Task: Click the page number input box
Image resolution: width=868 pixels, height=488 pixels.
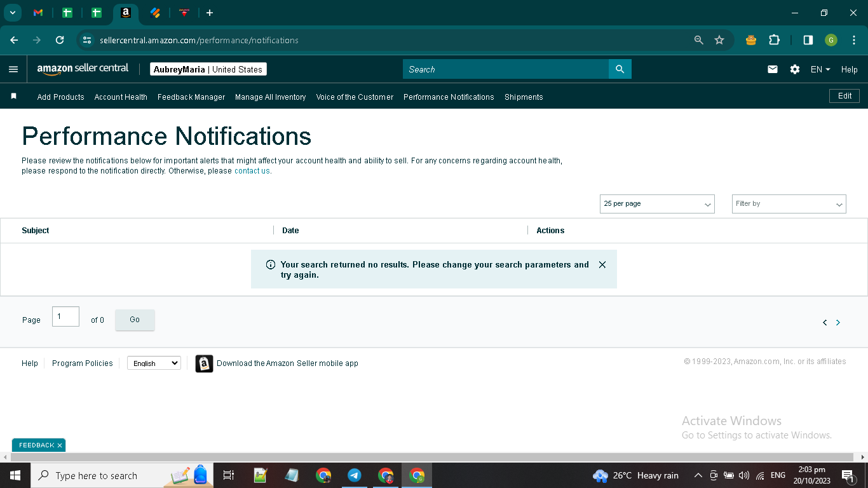Action: [65, 316]
